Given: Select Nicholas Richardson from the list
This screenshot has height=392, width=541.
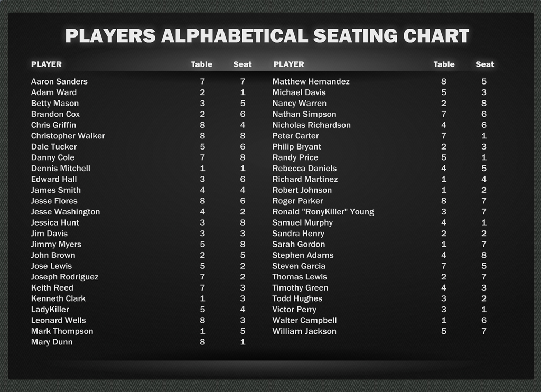Looking at the screenshot, I should [311, 125].
